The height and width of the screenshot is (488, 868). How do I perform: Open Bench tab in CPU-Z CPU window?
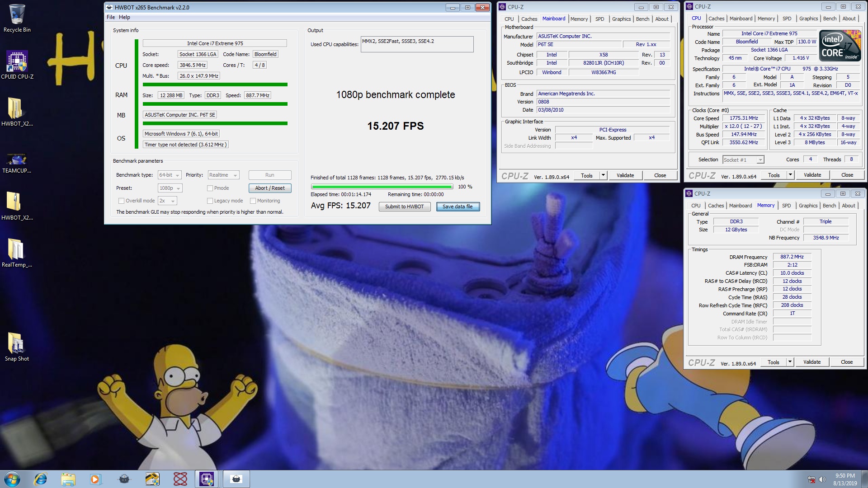[830, 19]
